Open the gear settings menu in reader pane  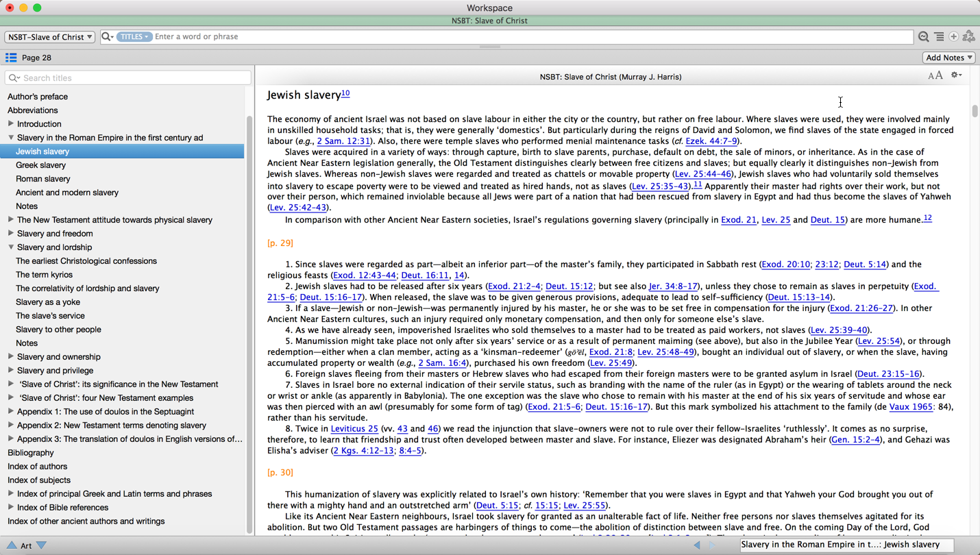(956, 75)
